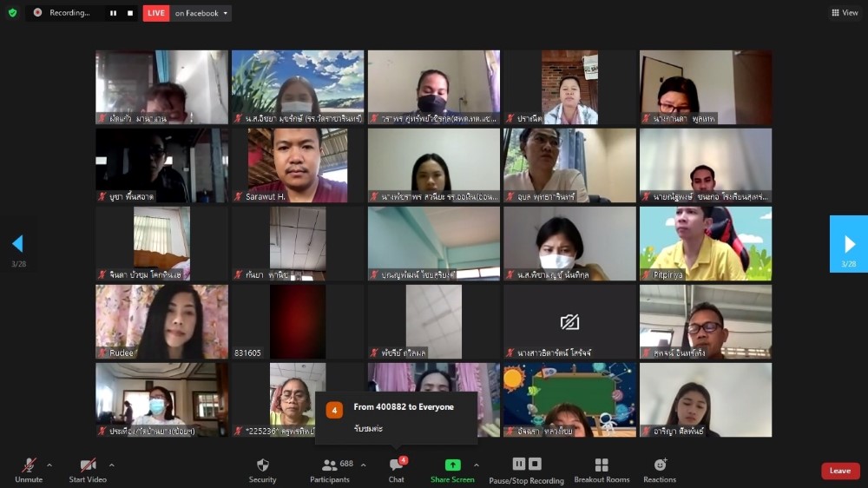Expand video options arrow beside Start Video

(x=111, y=465)
